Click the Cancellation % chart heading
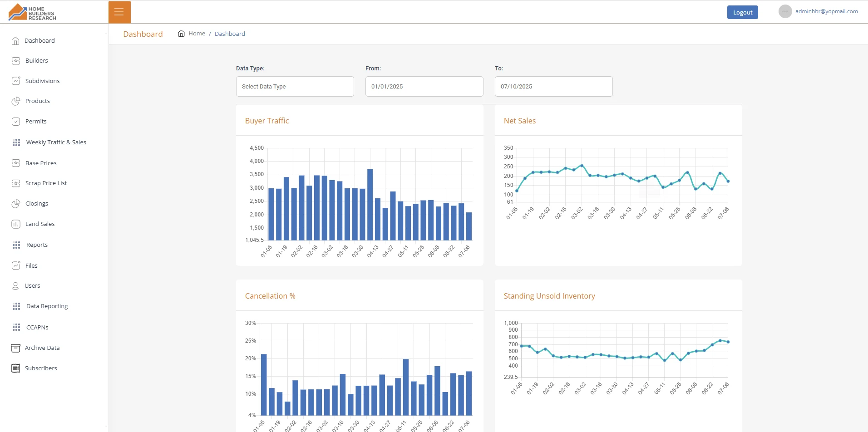868x432 pixels. point(270,296)
